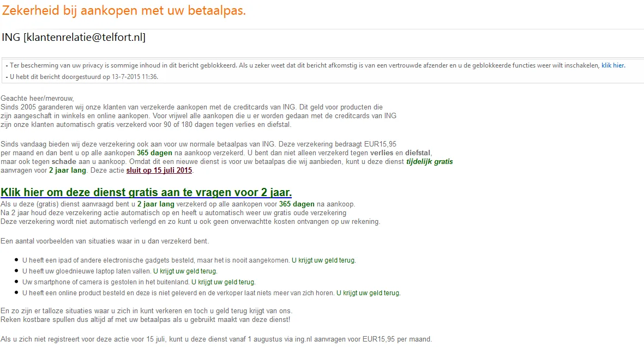Click the line starting 'Sinds 2005 garanderen wij'

[x=191, y=107]
